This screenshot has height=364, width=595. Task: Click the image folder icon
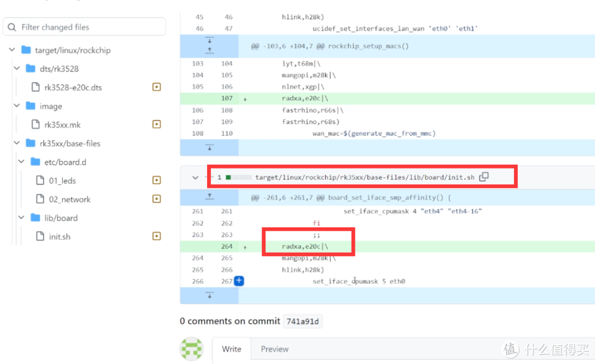(31, 105)
